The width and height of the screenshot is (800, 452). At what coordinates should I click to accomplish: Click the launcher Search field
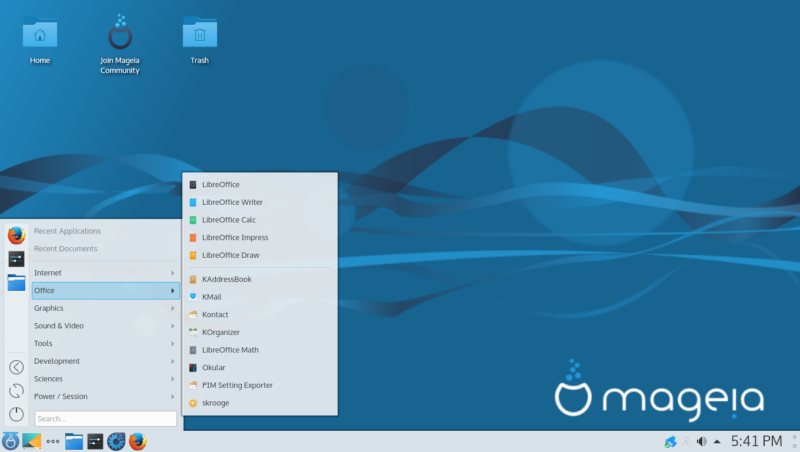106,419
